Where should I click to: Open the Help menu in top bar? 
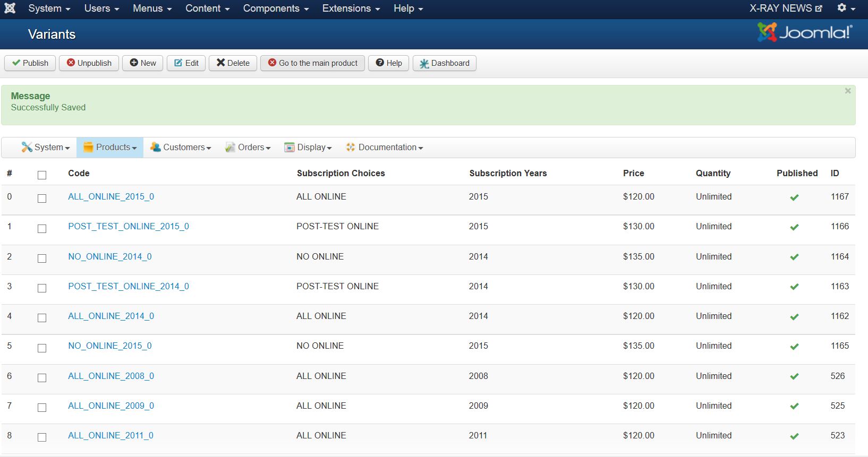pos(409,8)
